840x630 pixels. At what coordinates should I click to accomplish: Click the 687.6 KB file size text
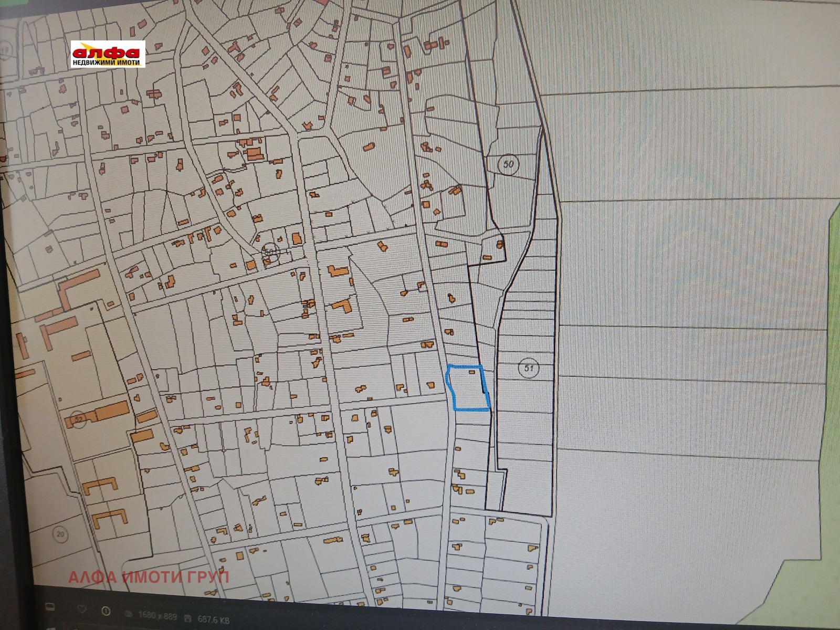click(213, 619)
